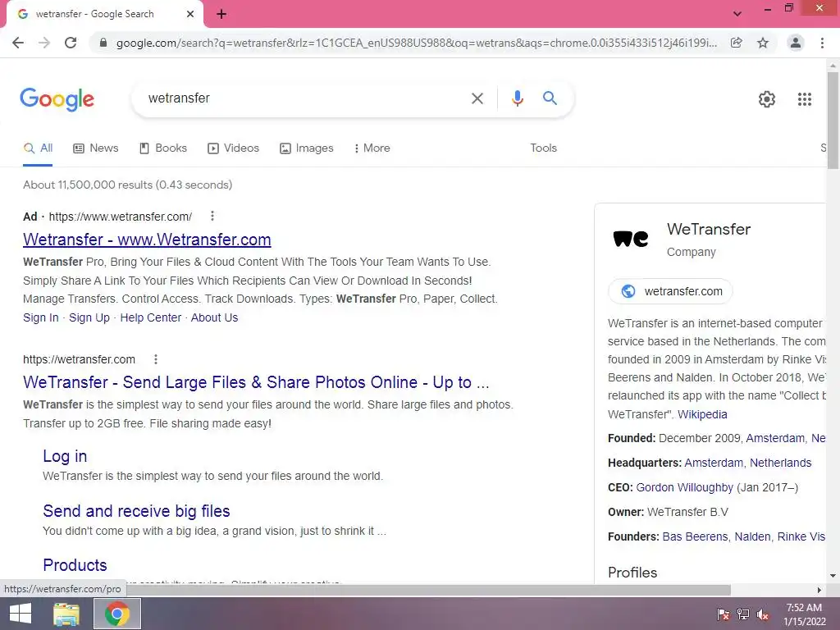The width and height of the screenshot is (840, 630).
Task: Click the Google logo
Action: click(57, 99)
